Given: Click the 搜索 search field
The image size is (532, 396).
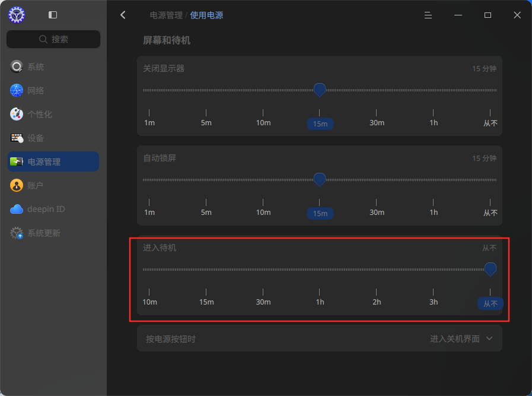Looking at the screenshot, I should click(x=53, y=39).
